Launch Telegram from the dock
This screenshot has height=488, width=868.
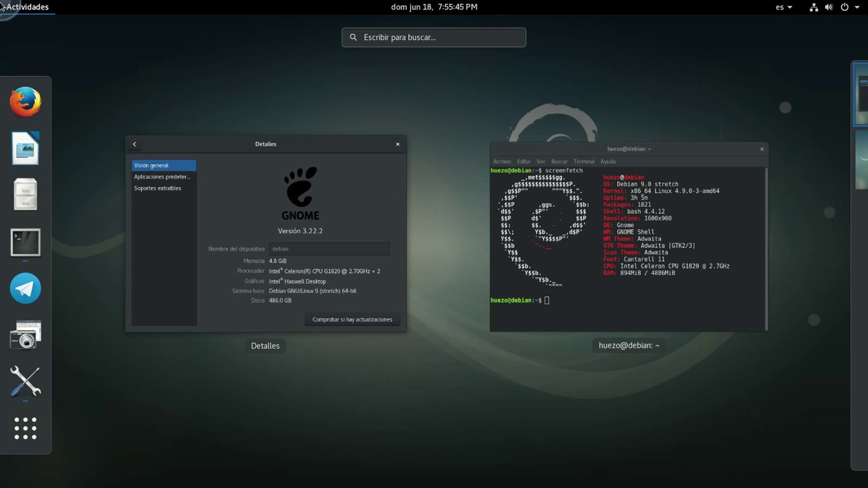pos(25,288)
